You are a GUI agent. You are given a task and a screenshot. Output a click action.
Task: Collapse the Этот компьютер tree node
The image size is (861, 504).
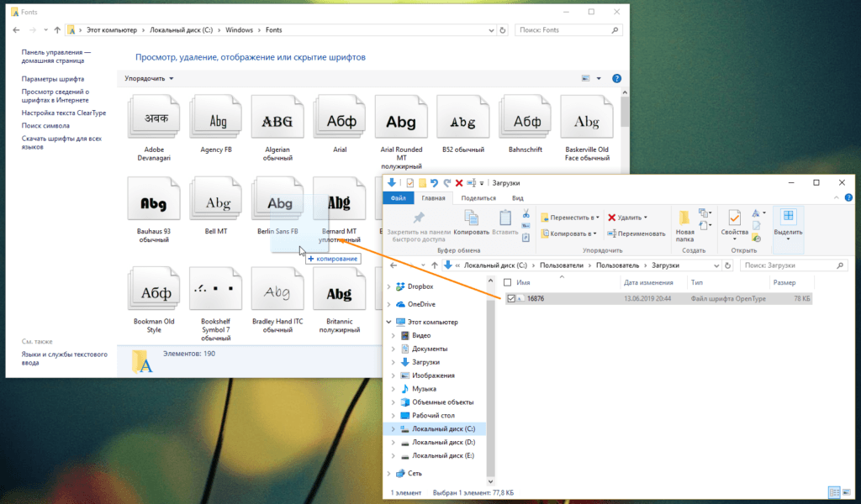pos(388,322)
